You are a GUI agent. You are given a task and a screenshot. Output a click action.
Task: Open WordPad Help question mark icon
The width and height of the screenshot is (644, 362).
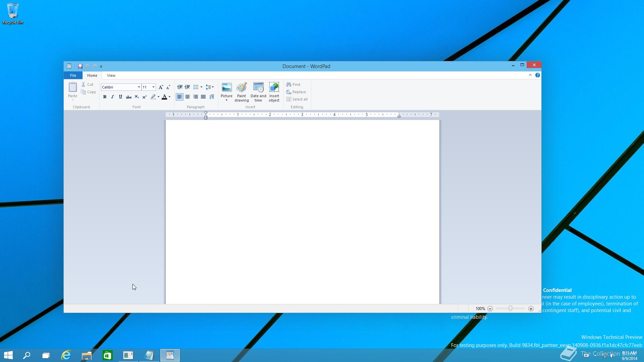[x=538, y=75]
